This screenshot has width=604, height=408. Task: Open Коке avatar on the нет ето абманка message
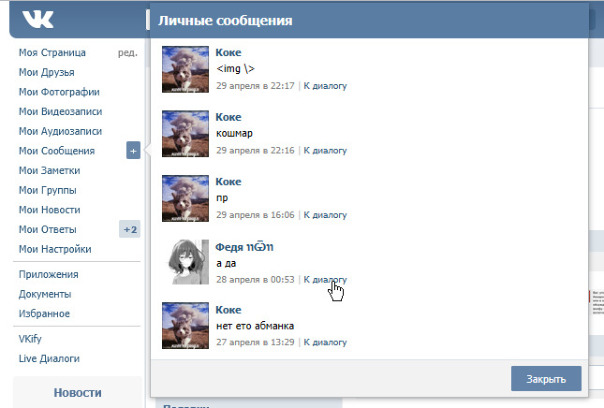click(x=185, y=326)
